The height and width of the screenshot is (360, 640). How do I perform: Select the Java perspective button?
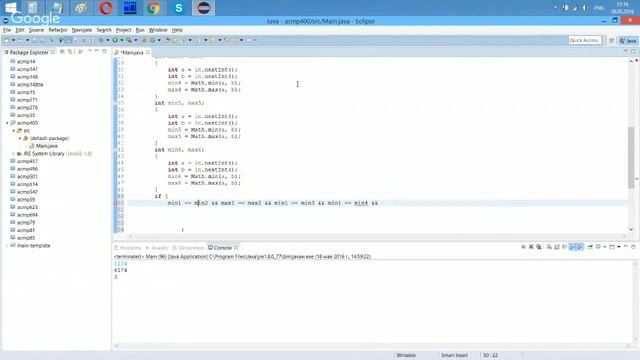(x=628, y=40)
